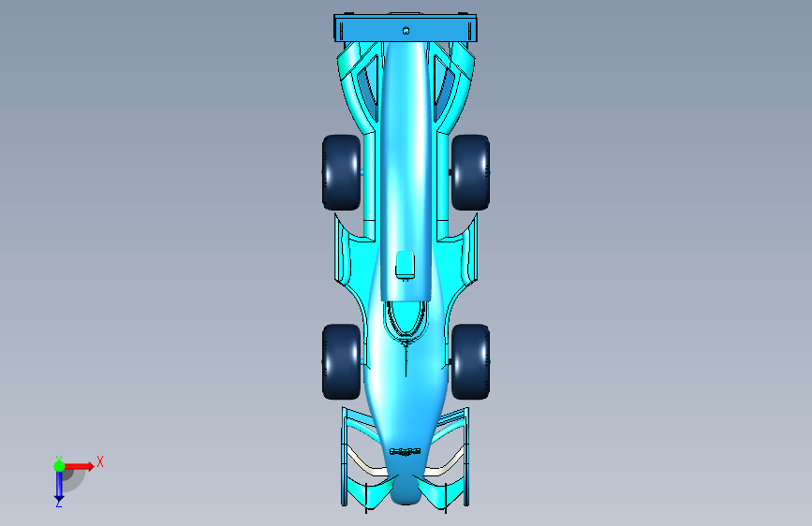Pick the long engine cover spine
The height and width of the screenshot is (526, 812).
coord(406,171)
